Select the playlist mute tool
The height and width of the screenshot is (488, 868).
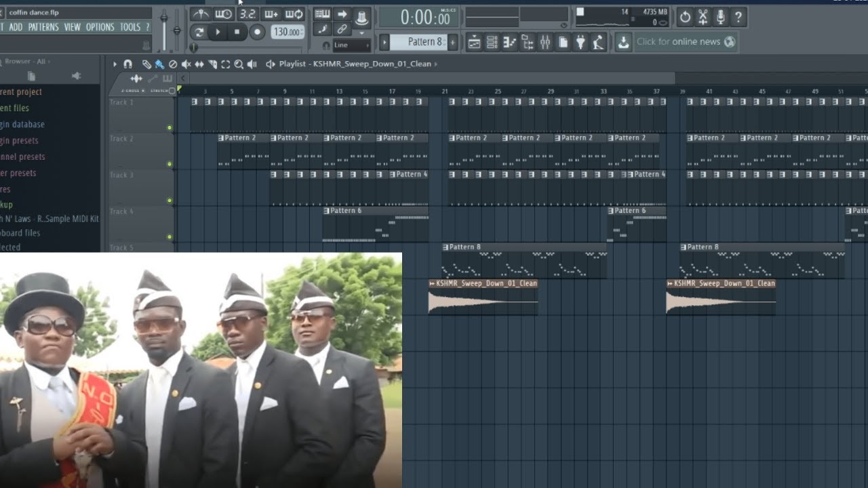[186, 64]
